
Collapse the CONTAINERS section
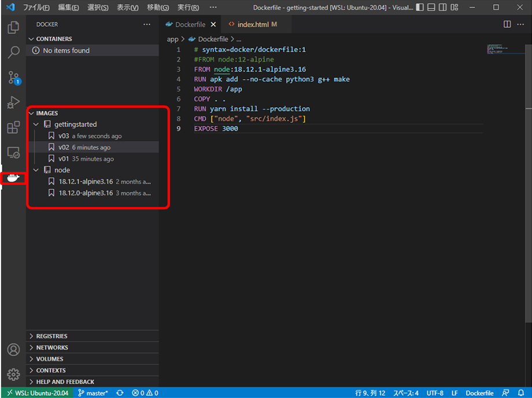[x=93, y=39]
